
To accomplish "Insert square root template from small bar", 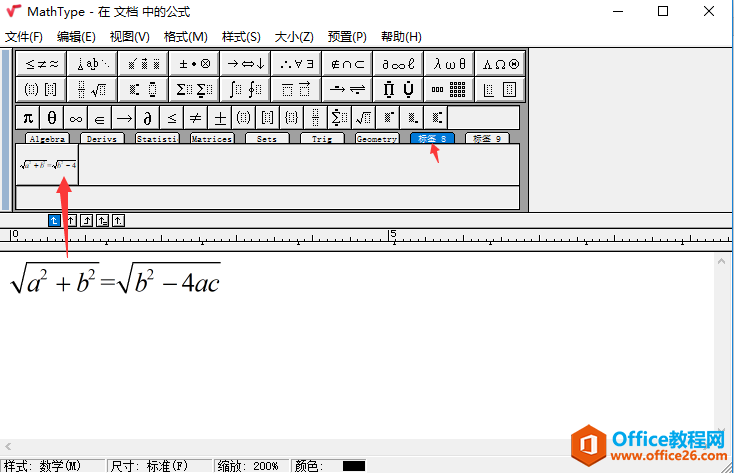I will pyautogui.click(x=363, y=118).
